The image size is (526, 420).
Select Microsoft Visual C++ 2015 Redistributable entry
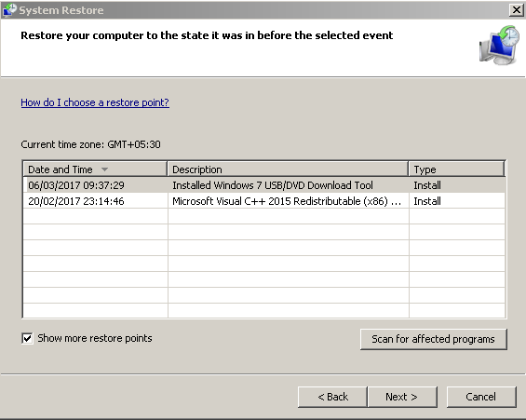(x=287, y=201)
